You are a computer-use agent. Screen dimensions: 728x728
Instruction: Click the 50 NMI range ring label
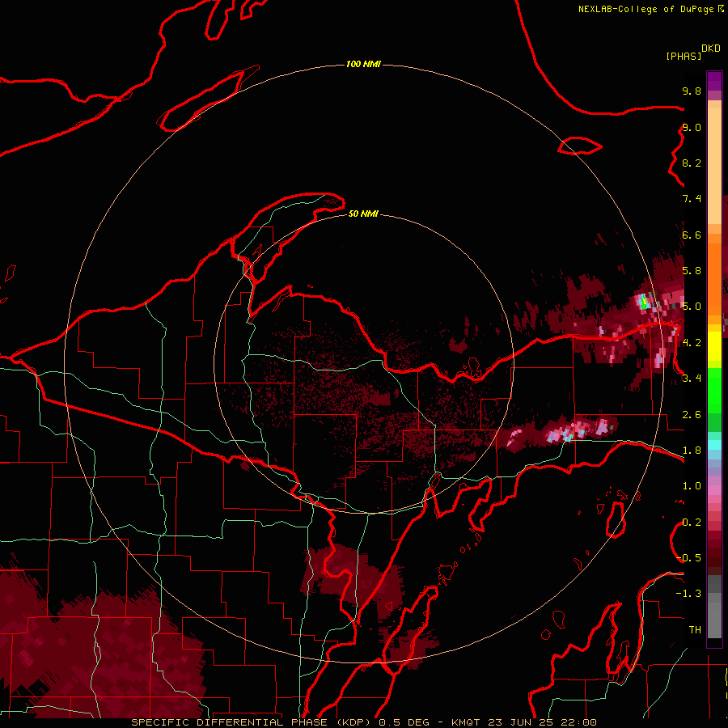[x=363, y=214]
